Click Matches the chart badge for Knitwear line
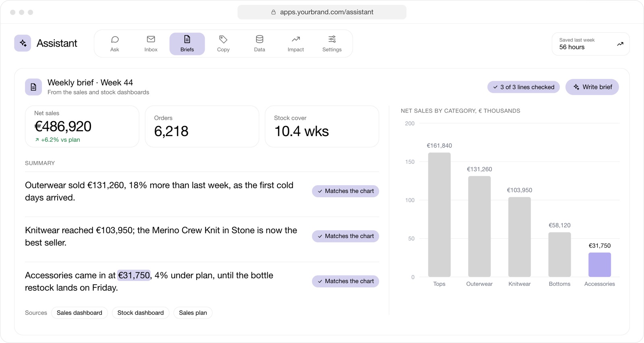The height and width of the screenshot is (343, 644). point(345,236)
